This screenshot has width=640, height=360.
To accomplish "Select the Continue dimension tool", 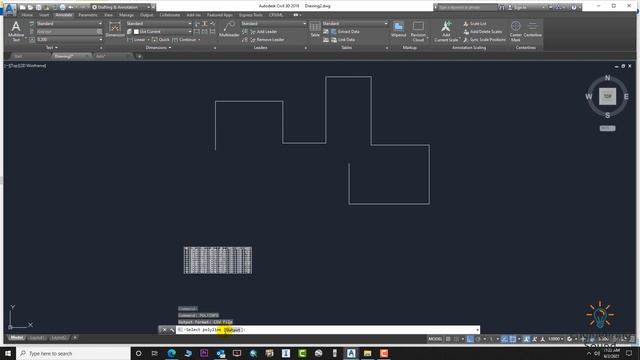I will coord(185,40).
